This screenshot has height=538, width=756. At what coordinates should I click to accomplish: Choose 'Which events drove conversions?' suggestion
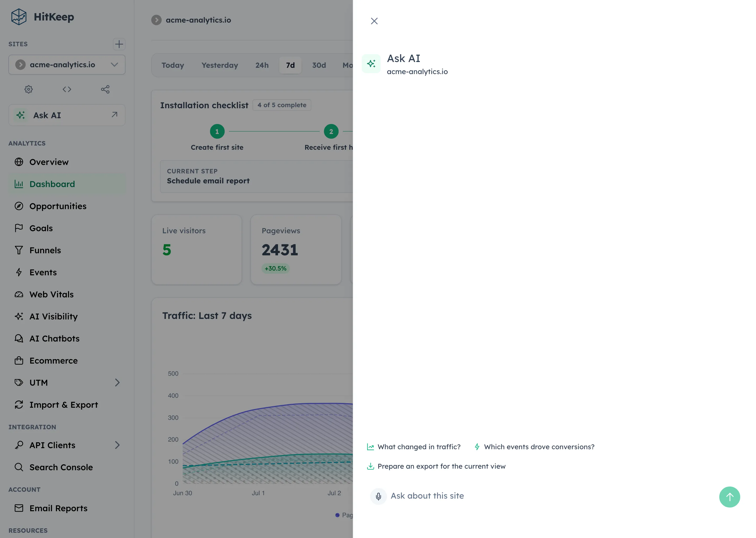coord(534,447)
